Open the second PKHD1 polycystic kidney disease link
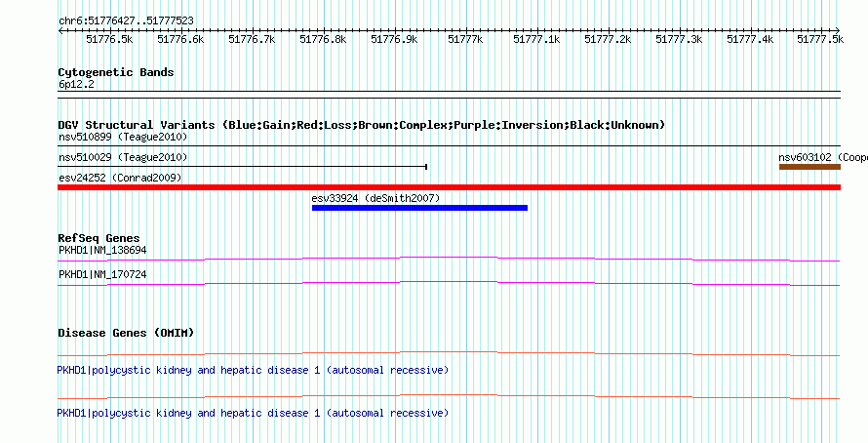868x443 pixels. point(253,413)
